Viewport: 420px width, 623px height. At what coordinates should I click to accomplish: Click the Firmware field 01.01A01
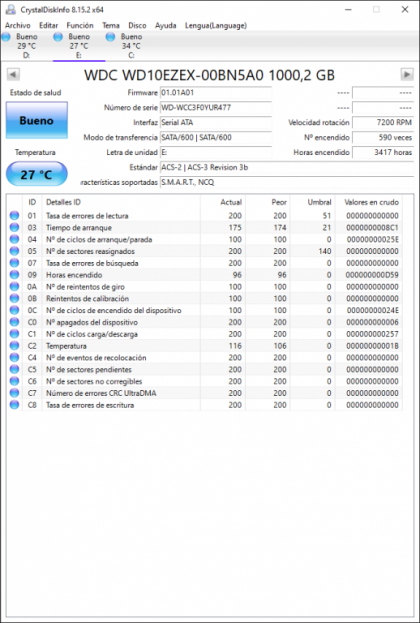216,93
